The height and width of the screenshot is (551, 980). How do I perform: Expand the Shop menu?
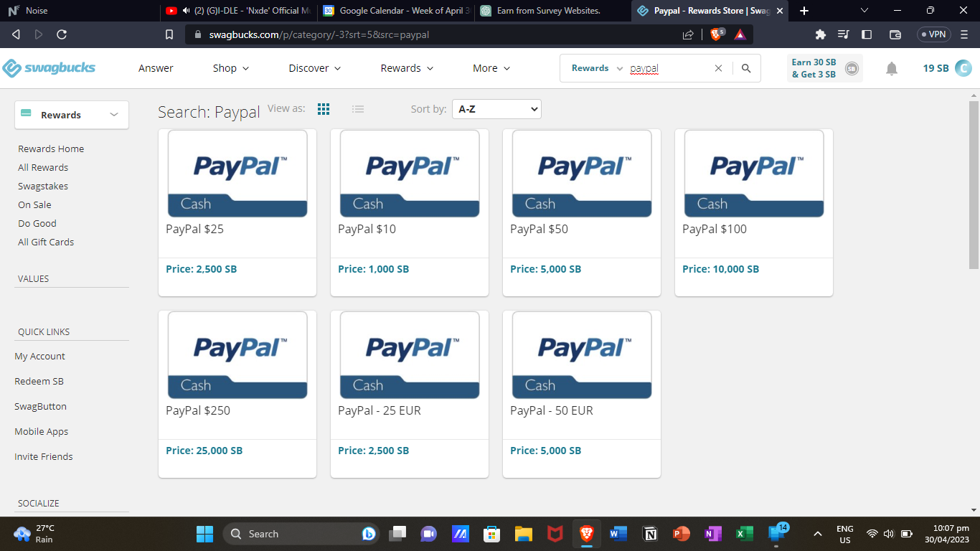tap(231, 68)
